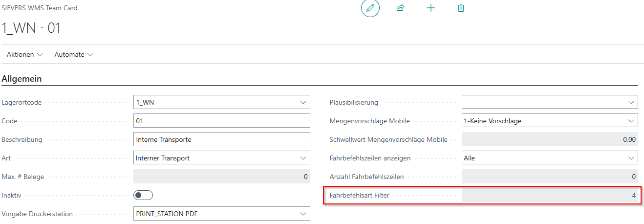Expand the Lagerortcode dropdown
The height and width of the screenshot is (224, 644).
click(302, 102)
